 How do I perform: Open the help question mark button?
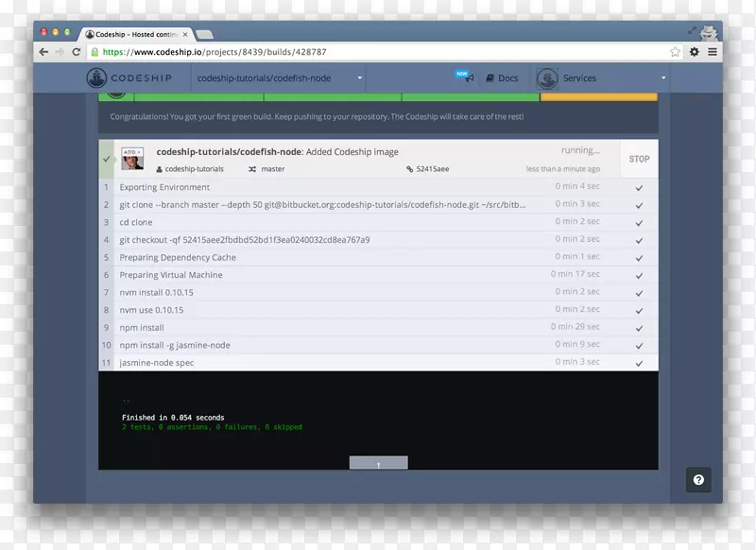tap(698, 480)
